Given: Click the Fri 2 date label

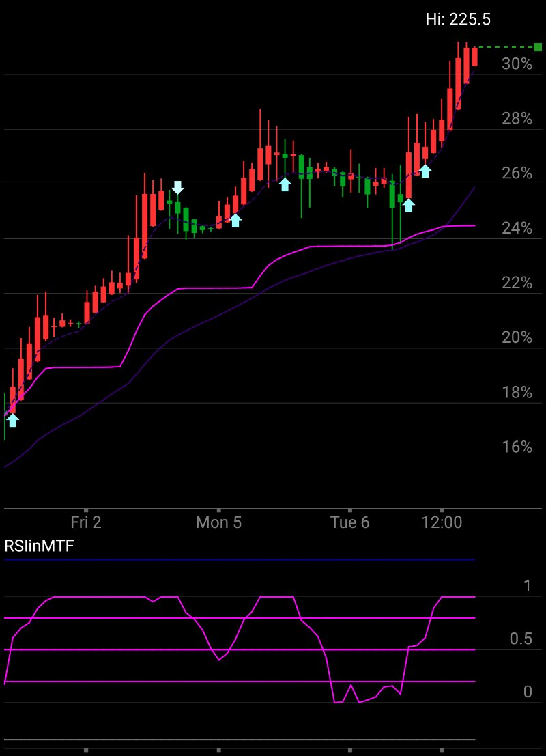Looking at the screenshot, I should 86,522.
